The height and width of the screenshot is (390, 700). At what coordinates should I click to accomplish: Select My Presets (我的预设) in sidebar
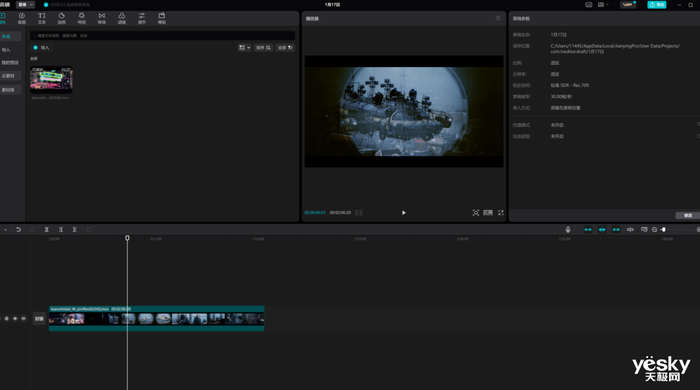(10, 62)
